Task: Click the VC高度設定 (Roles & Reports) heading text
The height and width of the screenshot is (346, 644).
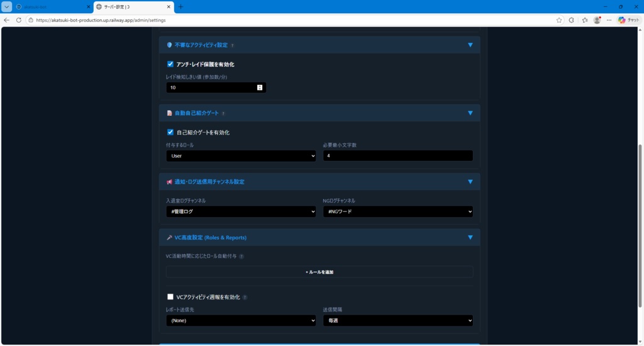Action: pyautogui.click(x=211, y=238)
